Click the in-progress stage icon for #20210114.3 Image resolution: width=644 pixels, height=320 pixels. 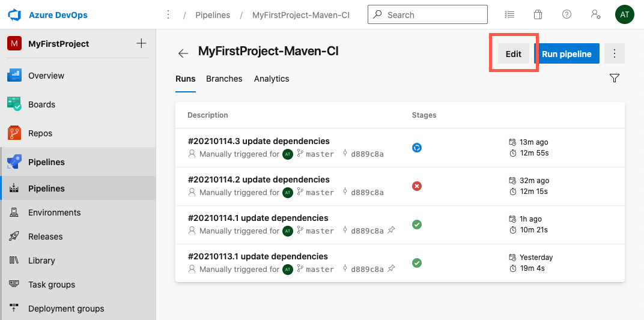[417, 148]
